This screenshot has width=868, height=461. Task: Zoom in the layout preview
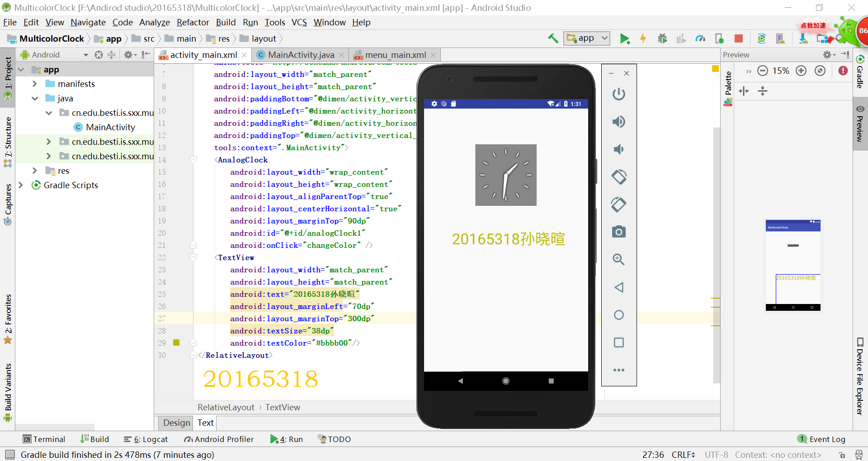[801, 71]
